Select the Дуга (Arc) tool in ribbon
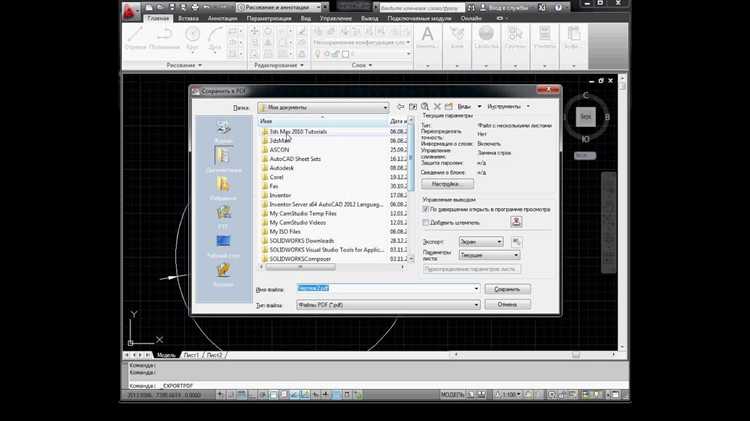Screen dimensions: 750x421 click(x=215, y=38)
